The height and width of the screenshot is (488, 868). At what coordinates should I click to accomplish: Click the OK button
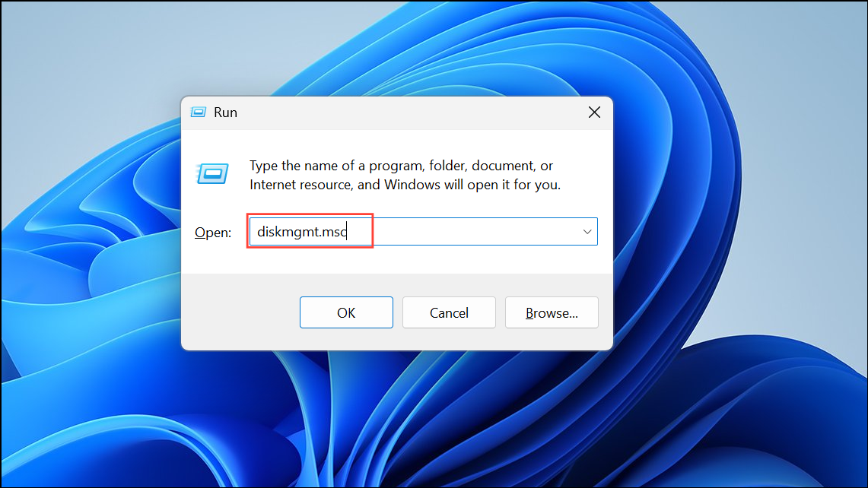(346, 312)
